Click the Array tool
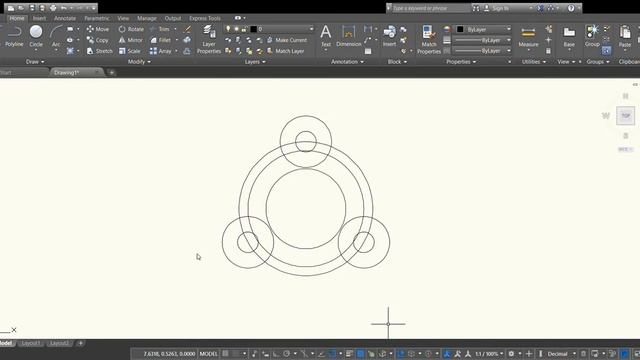Image resolution: width=640 pixels, height=360 pixels. 160,51
